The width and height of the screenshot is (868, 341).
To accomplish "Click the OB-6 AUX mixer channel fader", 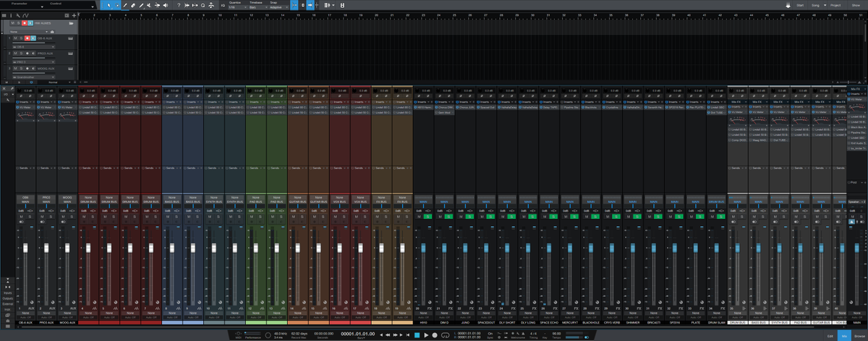I will click(x=25, y=248).
